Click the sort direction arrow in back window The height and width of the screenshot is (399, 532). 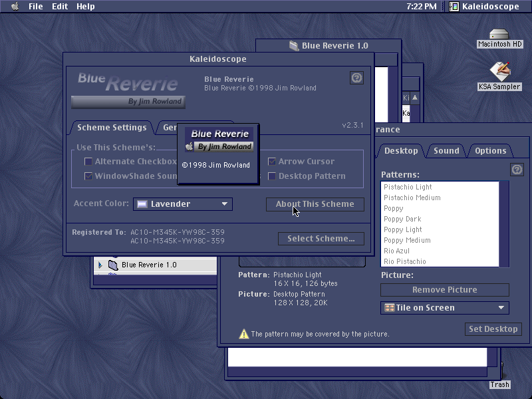point(414,98)
